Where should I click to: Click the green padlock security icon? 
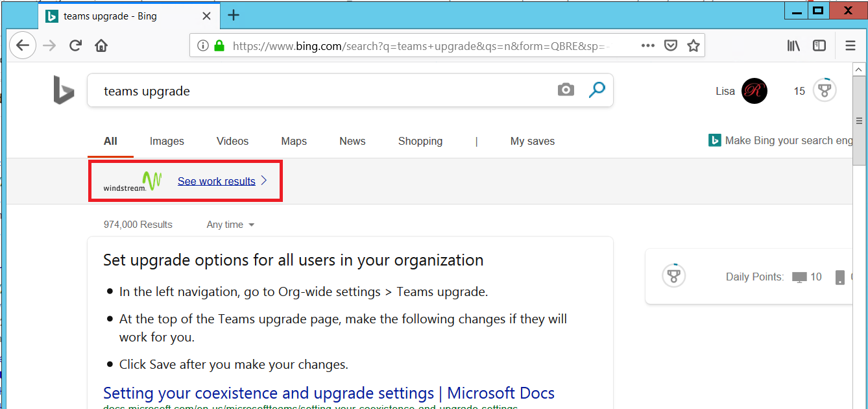point(219,45)
